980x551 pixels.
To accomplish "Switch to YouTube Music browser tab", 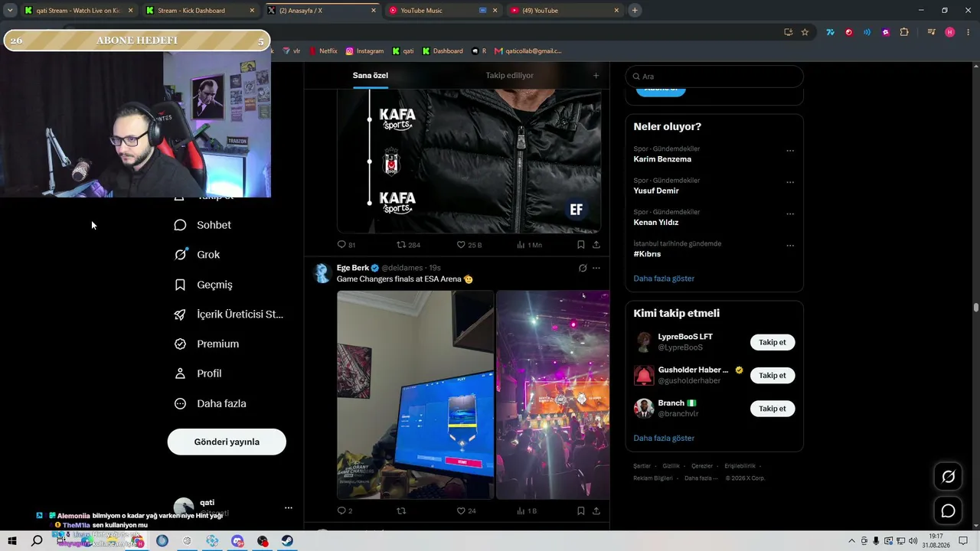I will tap(442, 11).
